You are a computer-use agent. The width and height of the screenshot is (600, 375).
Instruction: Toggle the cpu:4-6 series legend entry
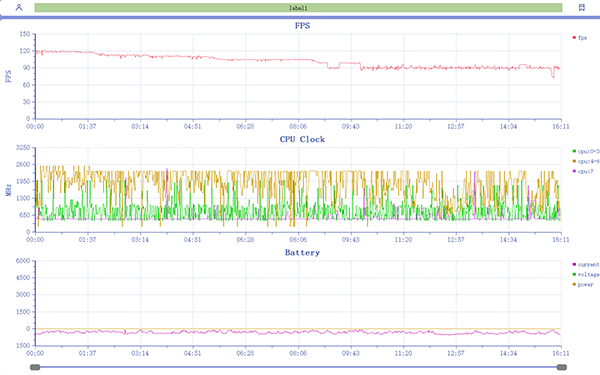coord(586,161)
